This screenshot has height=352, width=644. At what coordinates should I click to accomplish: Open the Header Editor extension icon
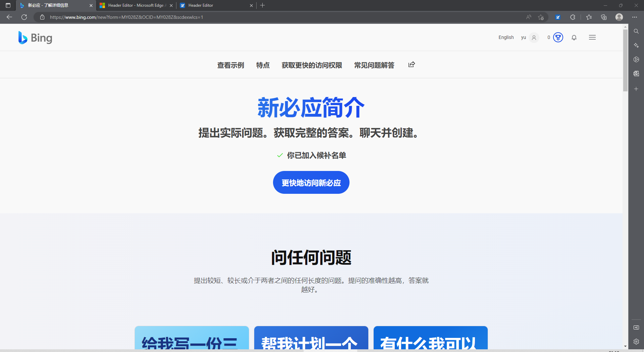click(558, 17)
